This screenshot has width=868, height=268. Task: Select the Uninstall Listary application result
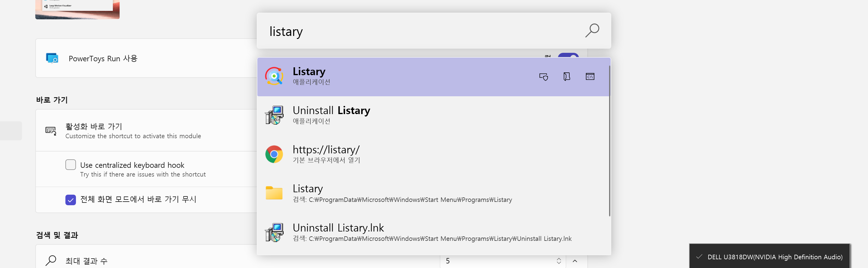433,115
